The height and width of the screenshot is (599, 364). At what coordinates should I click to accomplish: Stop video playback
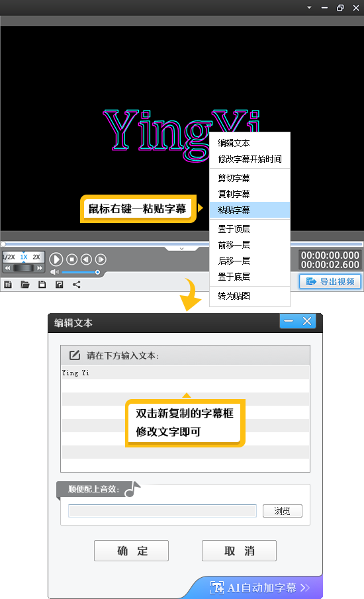[x=71, y=259]
